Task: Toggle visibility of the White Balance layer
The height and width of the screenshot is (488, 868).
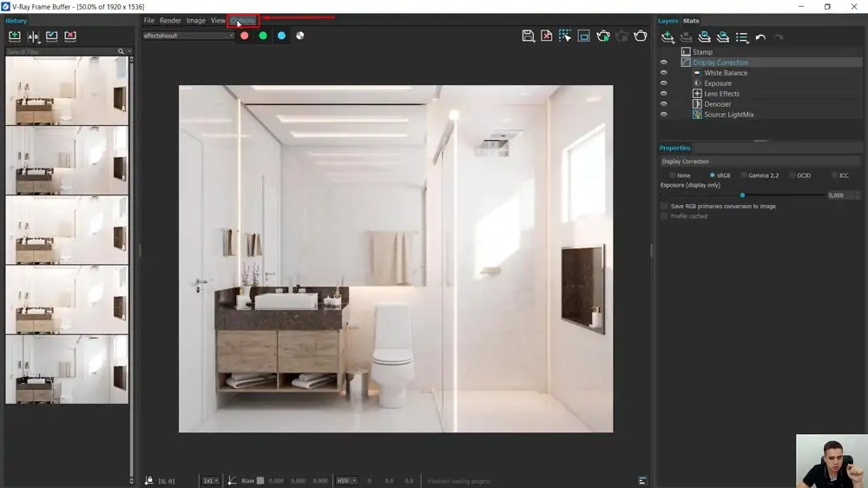Action: tap(664, 73)
